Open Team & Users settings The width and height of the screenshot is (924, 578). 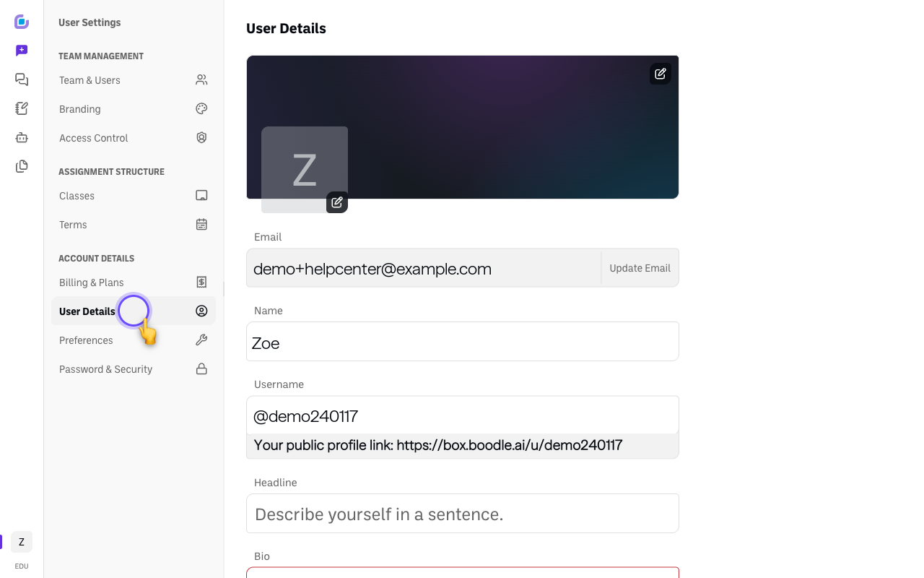click(134, 80)
